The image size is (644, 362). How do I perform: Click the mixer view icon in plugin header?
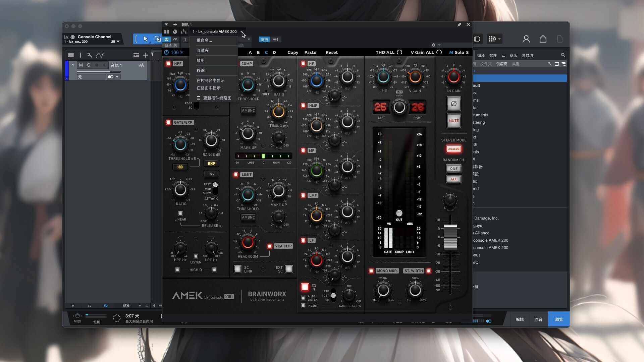(x=167, y=32)
